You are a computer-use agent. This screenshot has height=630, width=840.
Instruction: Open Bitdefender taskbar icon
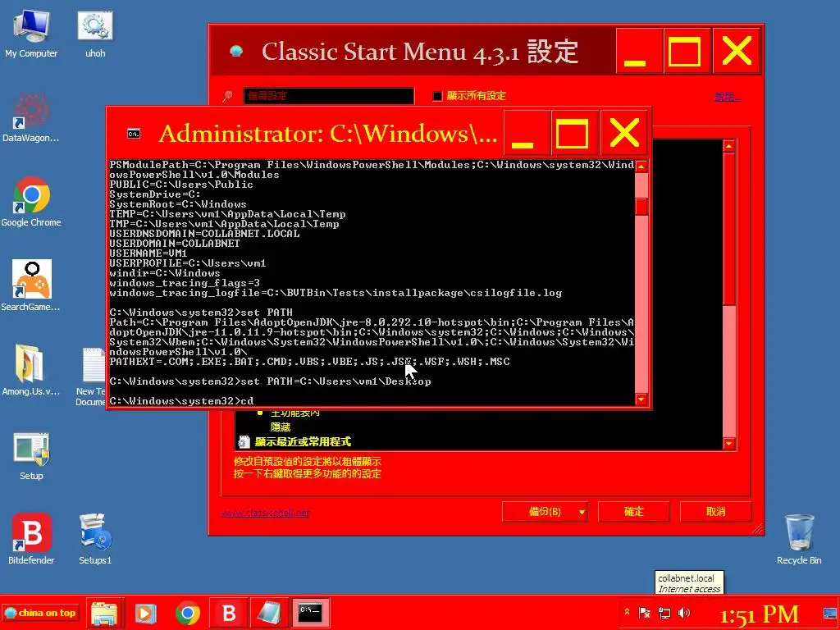[x=229, y=613]
